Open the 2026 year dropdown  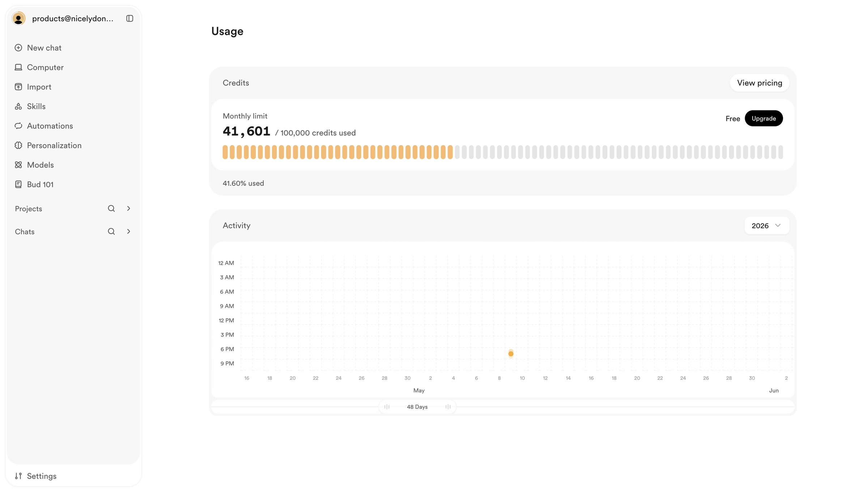[767, 226]
